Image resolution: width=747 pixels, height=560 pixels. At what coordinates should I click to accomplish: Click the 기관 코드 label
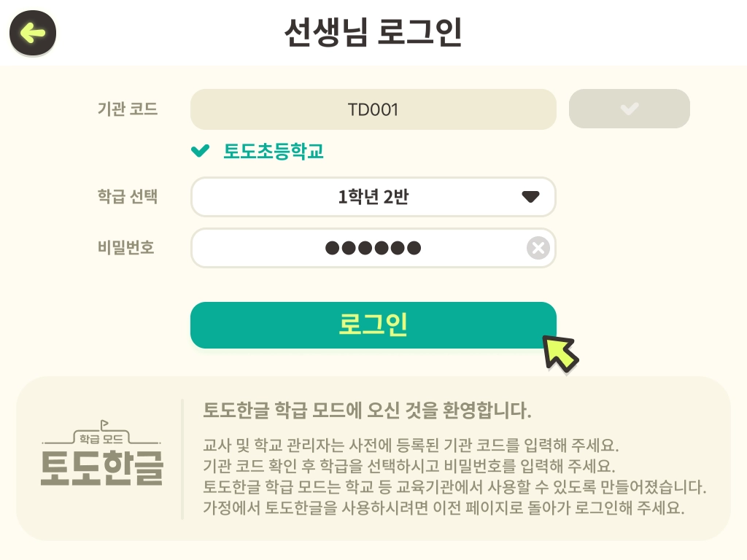(x=127, y=109)
